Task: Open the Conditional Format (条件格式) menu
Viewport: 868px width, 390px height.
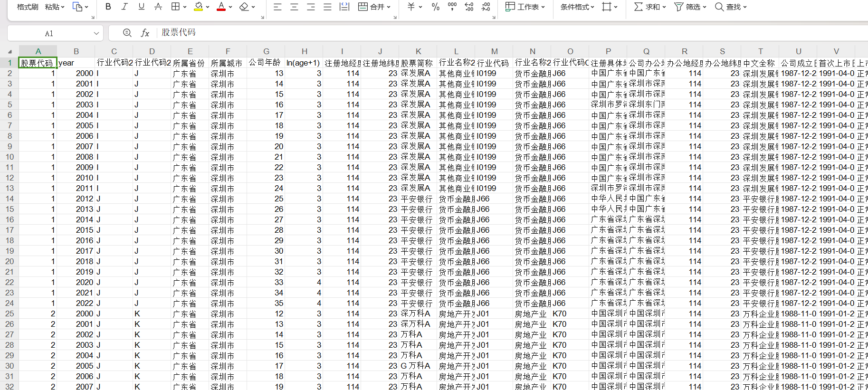Action: (x=577, y=7)
